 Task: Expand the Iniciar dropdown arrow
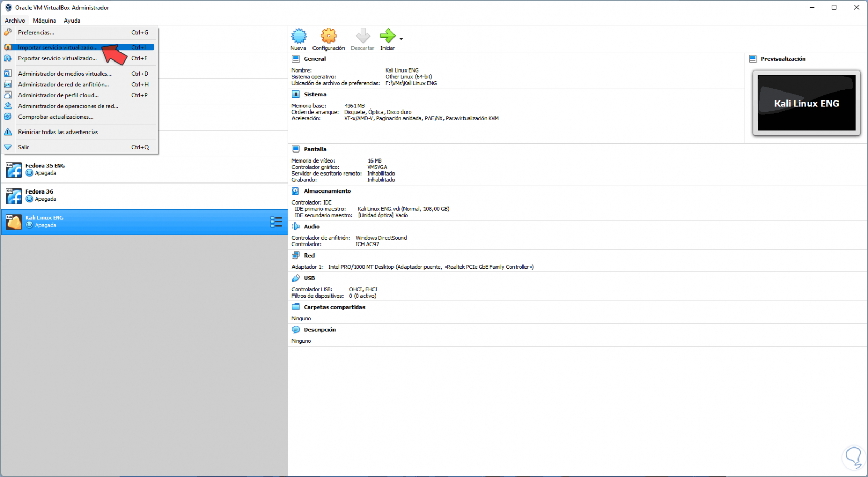[401, 39]
